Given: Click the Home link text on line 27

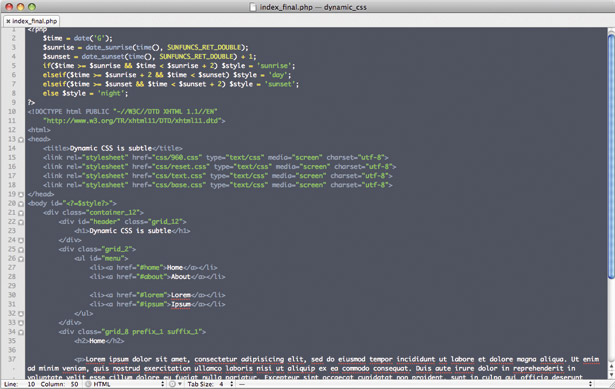Looking at the screenshot, I should (175, 267).
